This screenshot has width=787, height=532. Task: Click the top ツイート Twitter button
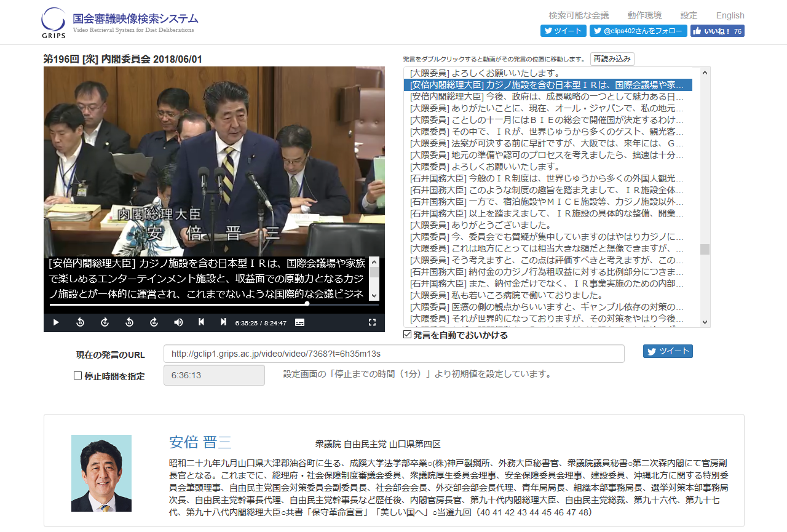pyautogui.click(x=563, y=31)
